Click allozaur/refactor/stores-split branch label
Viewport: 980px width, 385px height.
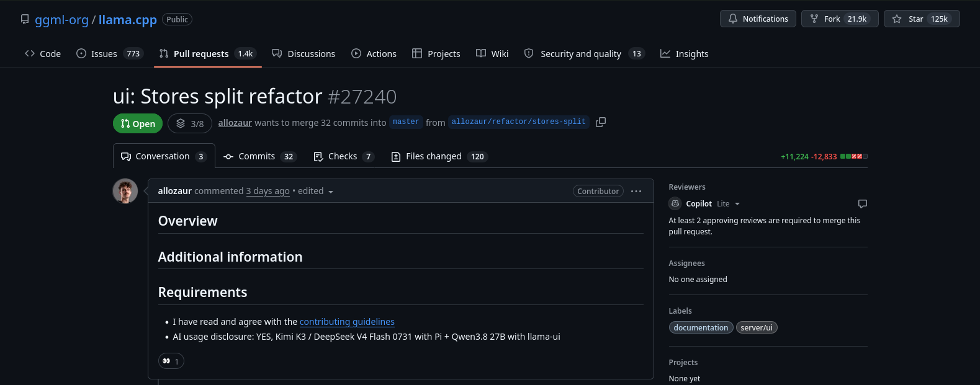tap(518, 122)
